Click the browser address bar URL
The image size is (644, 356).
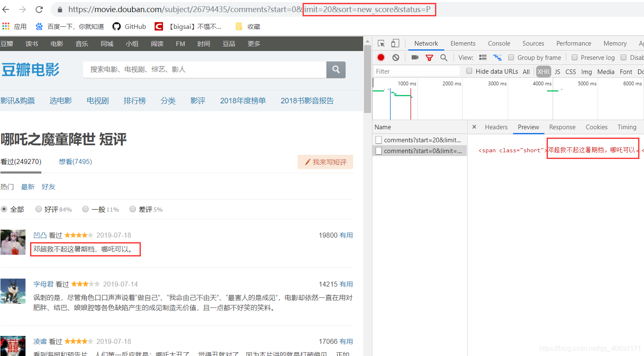pyautogui.click(x=249, y=9)
